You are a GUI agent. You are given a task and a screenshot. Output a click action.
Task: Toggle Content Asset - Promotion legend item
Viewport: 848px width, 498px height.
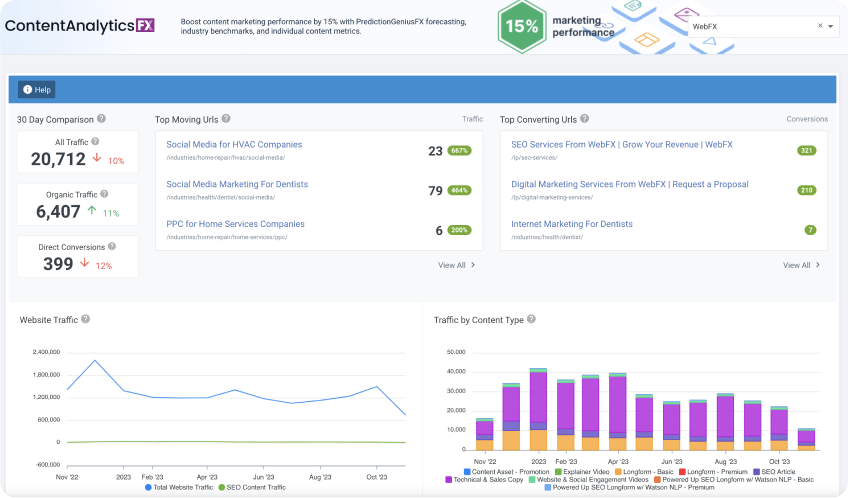click(507, 472)
